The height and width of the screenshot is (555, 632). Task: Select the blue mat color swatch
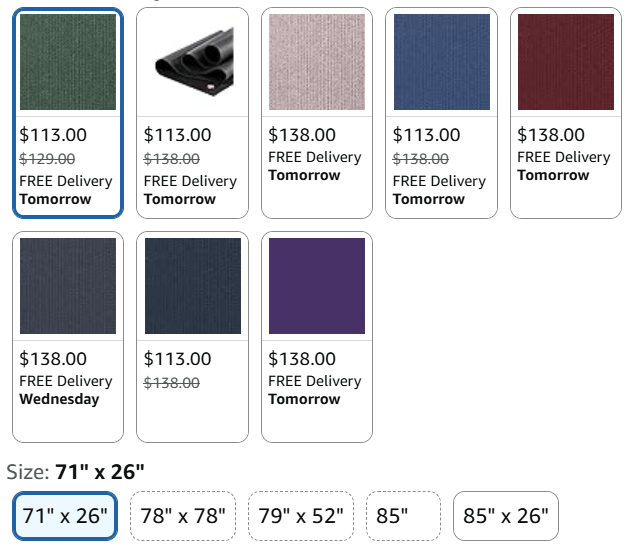[x=441, y=62]
